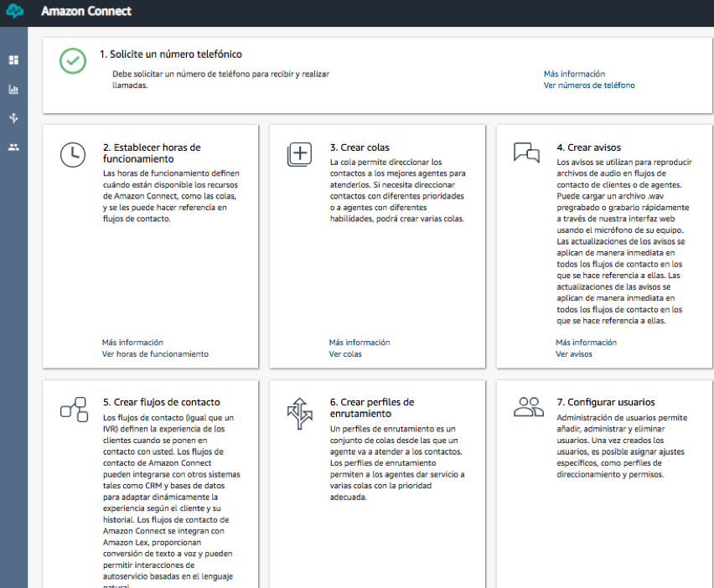Click the Amazon Connect cloud logo
This screenshot has height=588, width=714.
[14, 11]
